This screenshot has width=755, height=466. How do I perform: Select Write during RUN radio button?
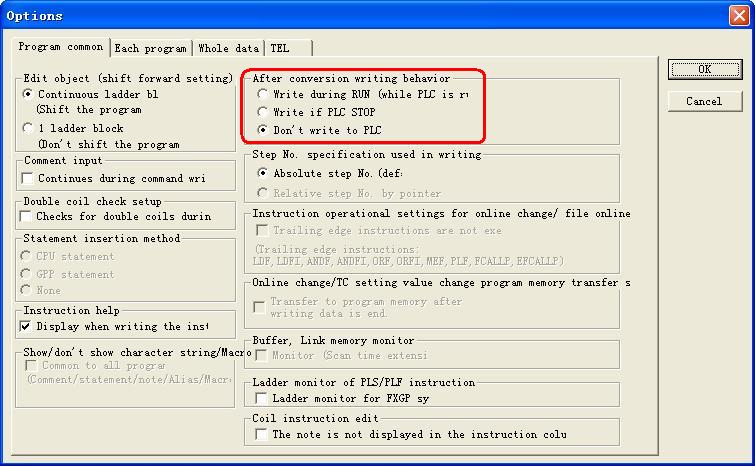pos(263,94)
